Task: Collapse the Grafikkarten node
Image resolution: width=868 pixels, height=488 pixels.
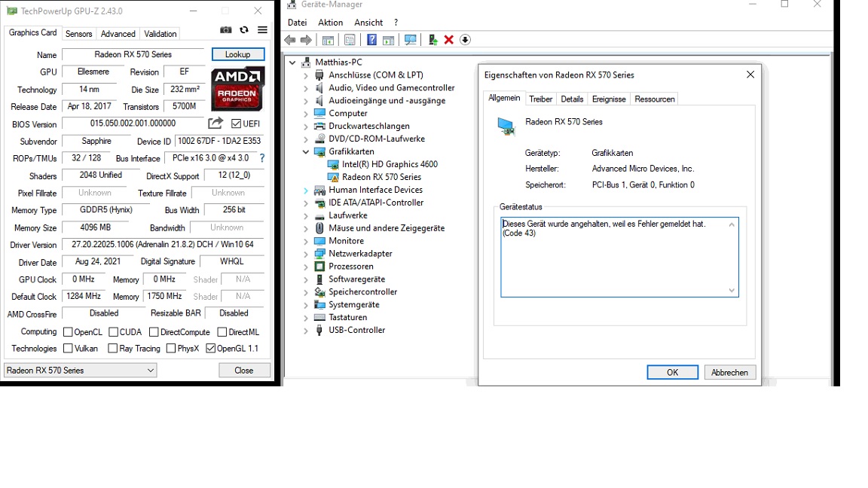Action: 306,151
